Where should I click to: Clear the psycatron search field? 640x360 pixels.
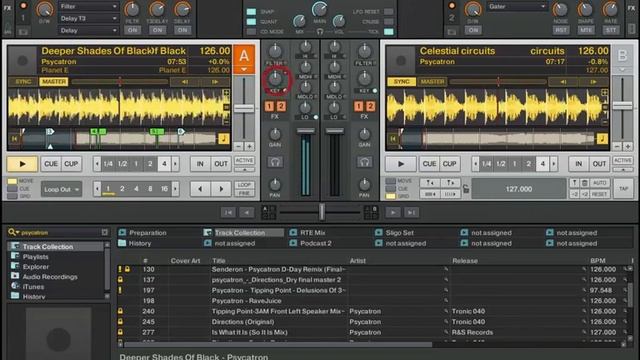click(x=104, y=232)
